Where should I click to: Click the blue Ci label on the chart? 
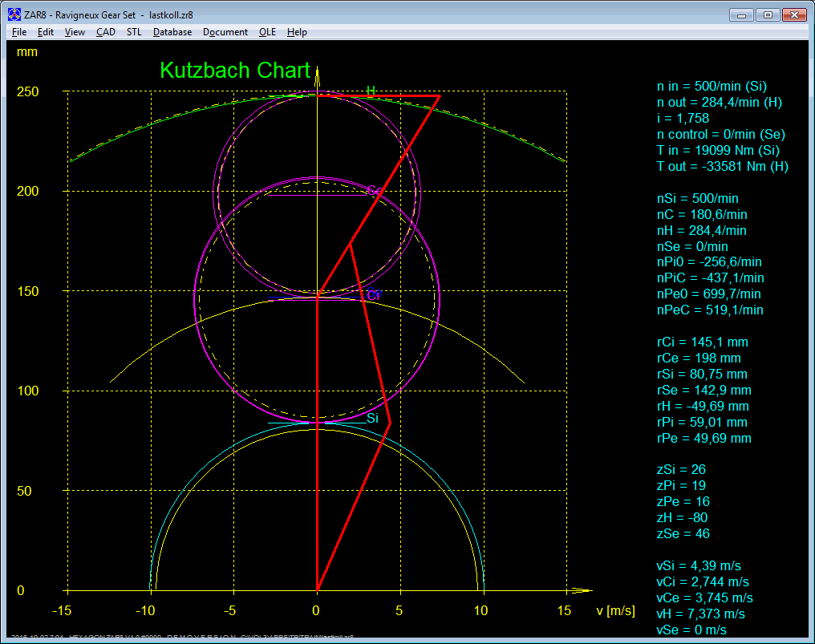(x=373, y=295)
